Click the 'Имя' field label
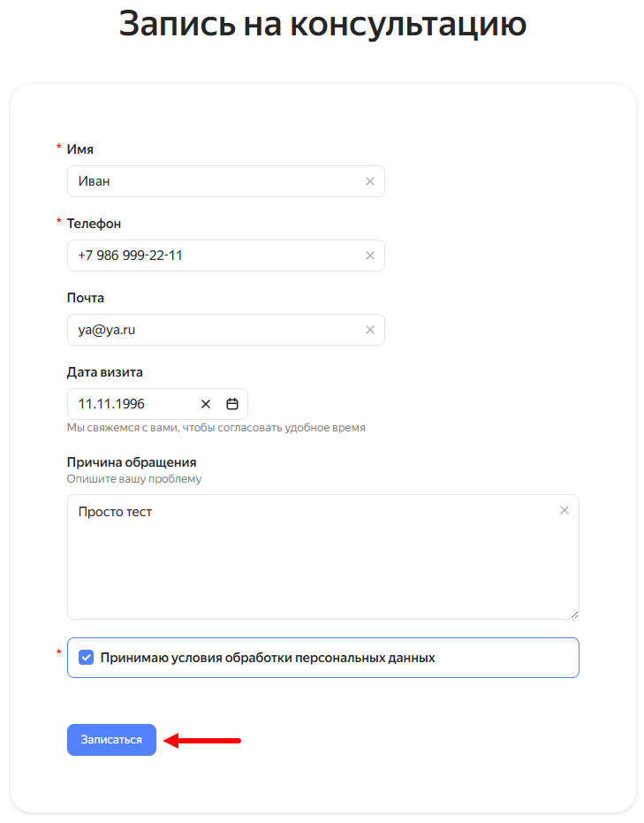 click(80, 149)
